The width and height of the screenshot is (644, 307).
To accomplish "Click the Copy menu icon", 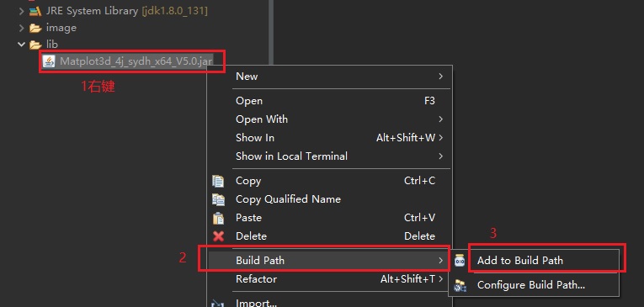I will [218, 181].
